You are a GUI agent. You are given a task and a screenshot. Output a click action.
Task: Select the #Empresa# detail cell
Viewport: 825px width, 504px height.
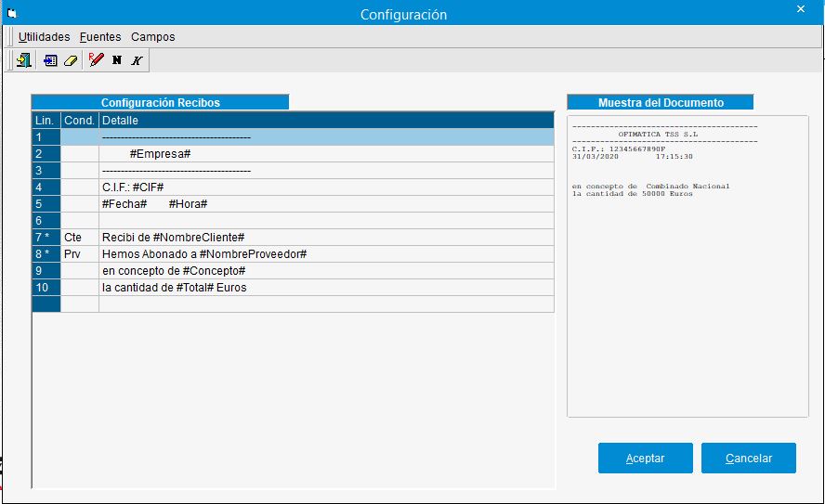pos(326,154)
